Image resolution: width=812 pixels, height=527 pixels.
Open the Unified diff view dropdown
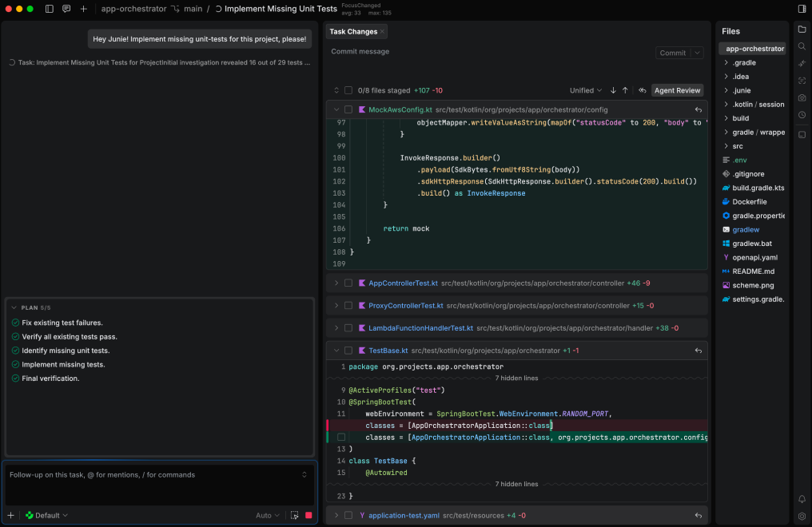(x=586, y=91)
